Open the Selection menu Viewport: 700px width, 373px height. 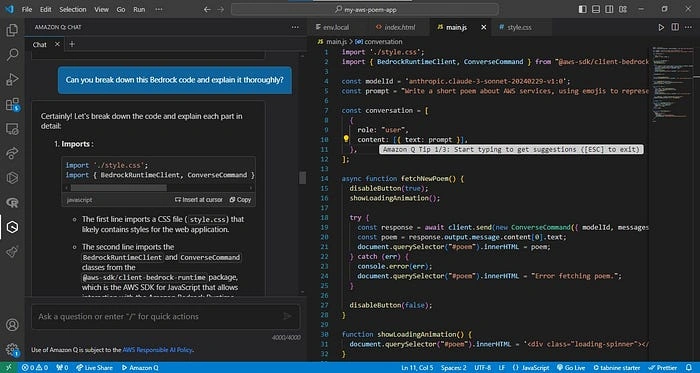pos(73,9)
